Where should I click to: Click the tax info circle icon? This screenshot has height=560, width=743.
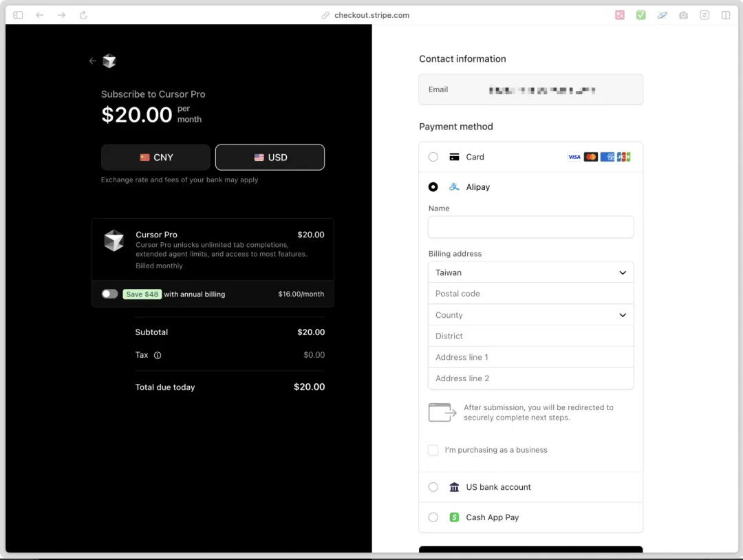coord(158,356)
